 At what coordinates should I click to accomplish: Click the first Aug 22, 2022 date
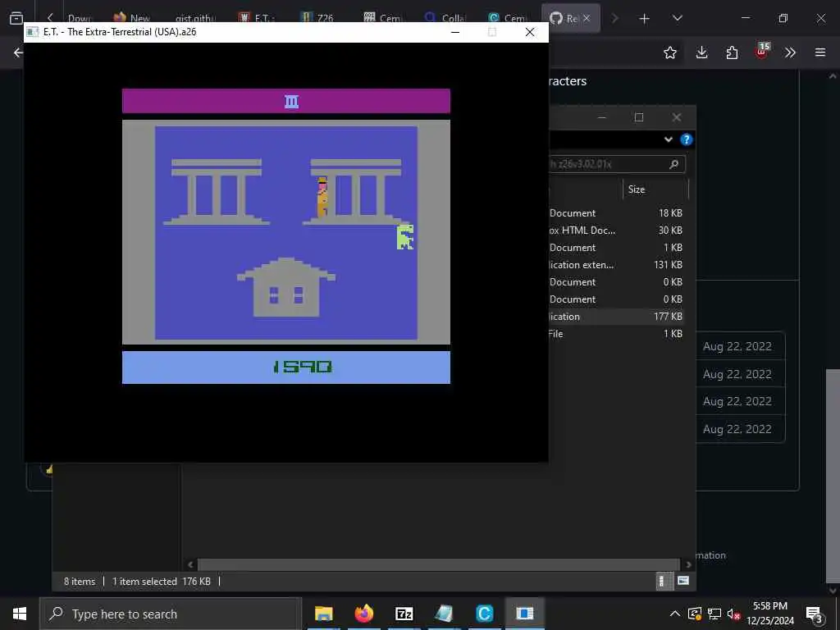(737, 346)
